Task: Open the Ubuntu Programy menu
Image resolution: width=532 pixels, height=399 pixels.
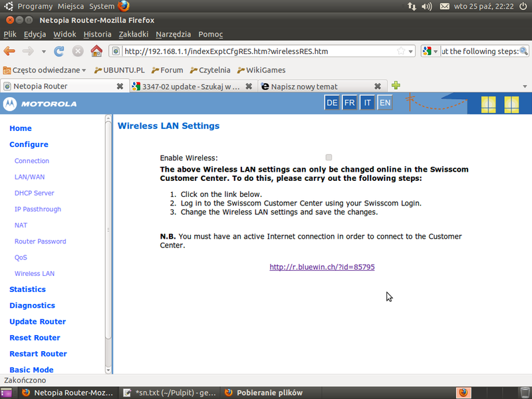Action: 35,6
